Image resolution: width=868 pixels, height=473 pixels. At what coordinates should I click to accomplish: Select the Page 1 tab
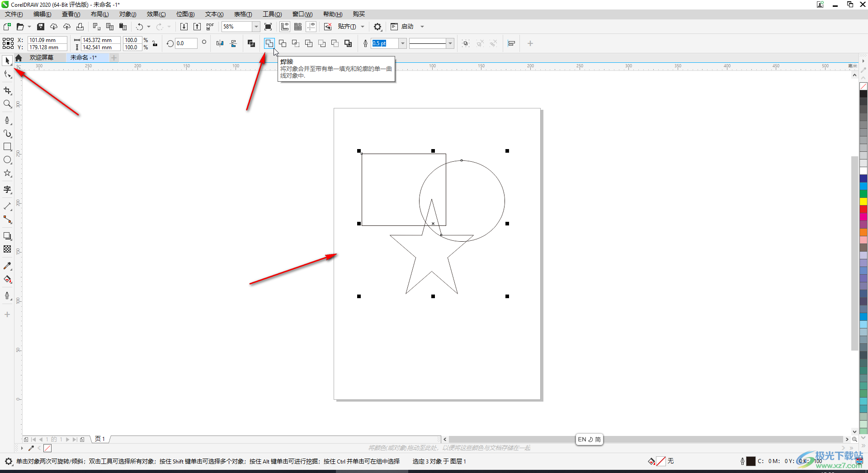coord(100,439)
